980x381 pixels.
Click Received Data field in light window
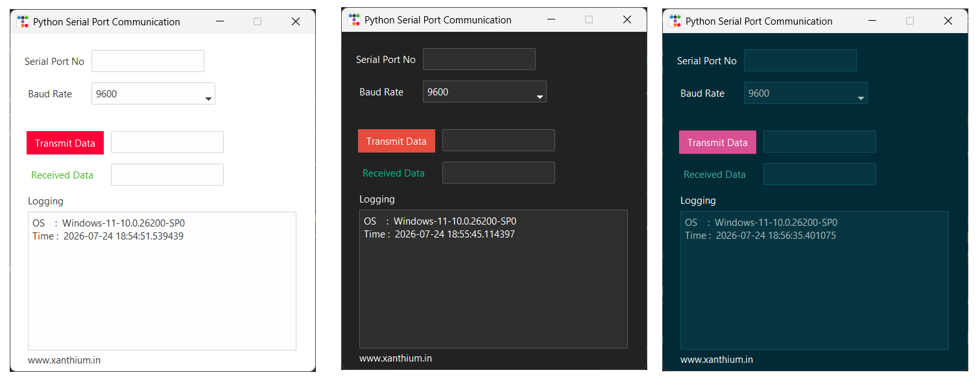tap(167, 175)
